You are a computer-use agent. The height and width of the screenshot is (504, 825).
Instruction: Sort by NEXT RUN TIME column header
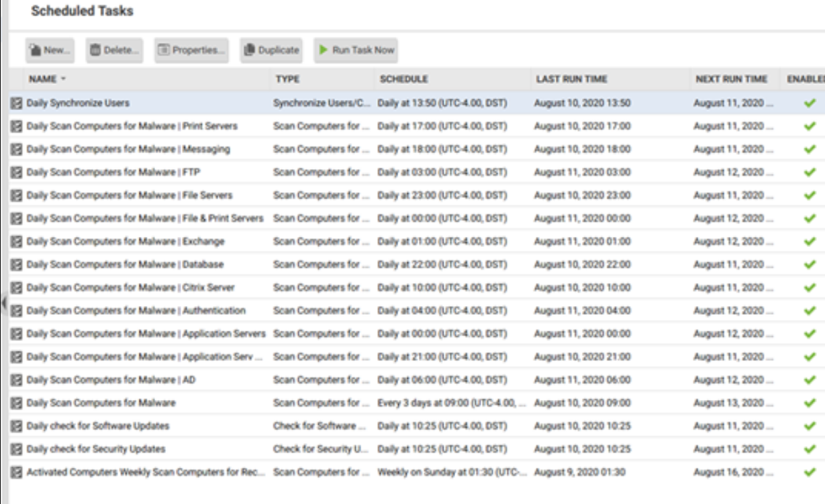tap(731, 79)
